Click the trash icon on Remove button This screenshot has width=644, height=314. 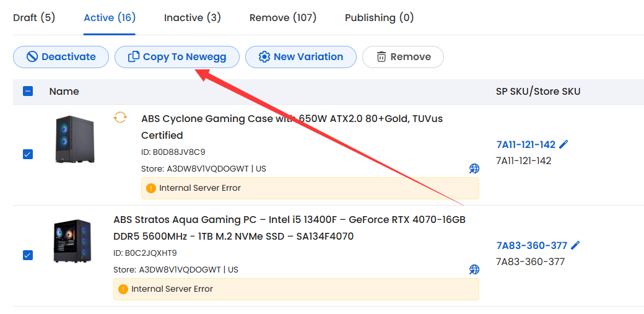(x=381, y=57)
